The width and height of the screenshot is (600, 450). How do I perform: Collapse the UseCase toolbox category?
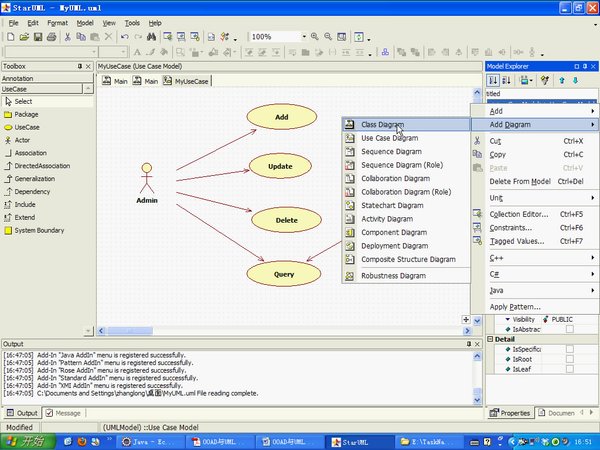point(87,89)
